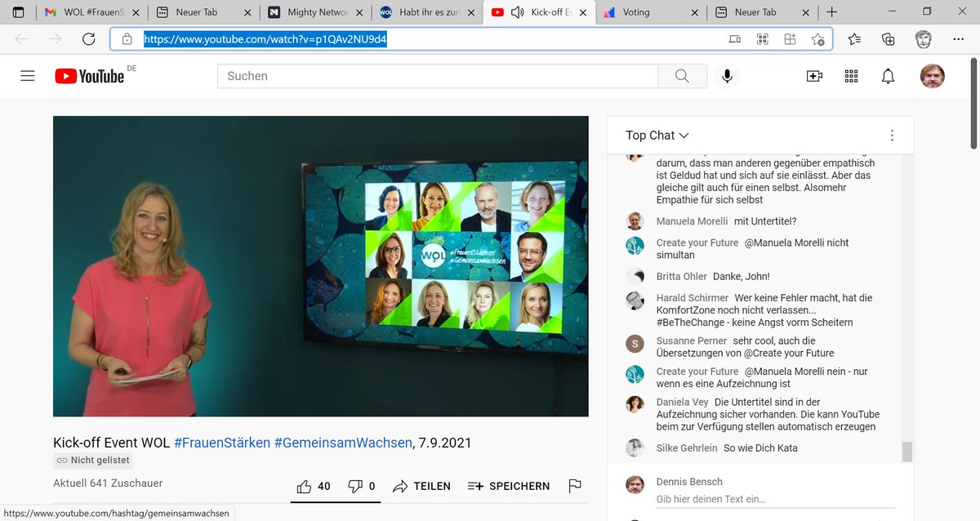Click Susanne Perner's S avatar

(x=635, y=343)
